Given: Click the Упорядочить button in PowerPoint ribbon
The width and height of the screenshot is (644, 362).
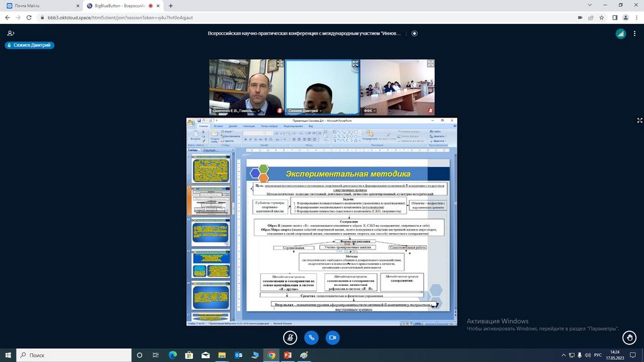Looking at the screenshot, I should (x=370, y=136).
